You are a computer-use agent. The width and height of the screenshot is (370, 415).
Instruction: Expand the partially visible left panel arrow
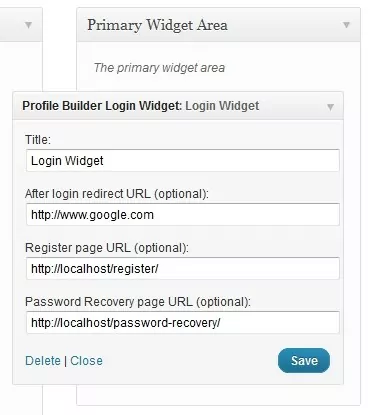point(28,25)
